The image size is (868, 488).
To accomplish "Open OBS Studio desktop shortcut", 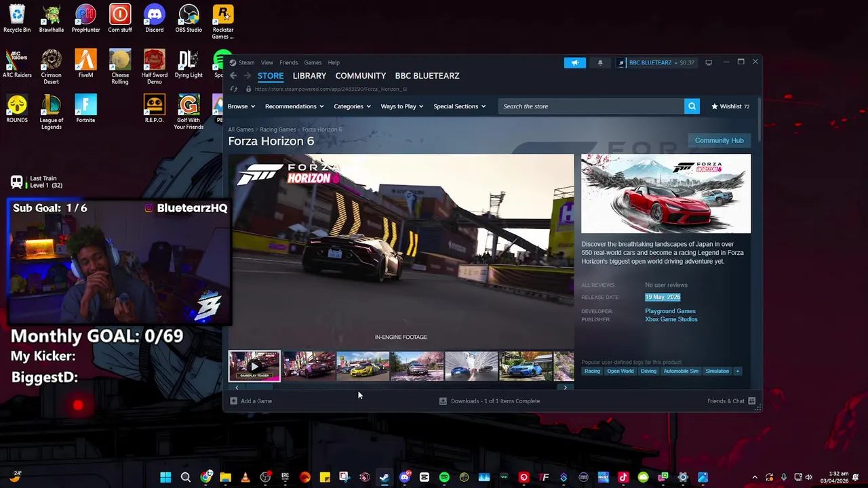I will coord(189,18).
